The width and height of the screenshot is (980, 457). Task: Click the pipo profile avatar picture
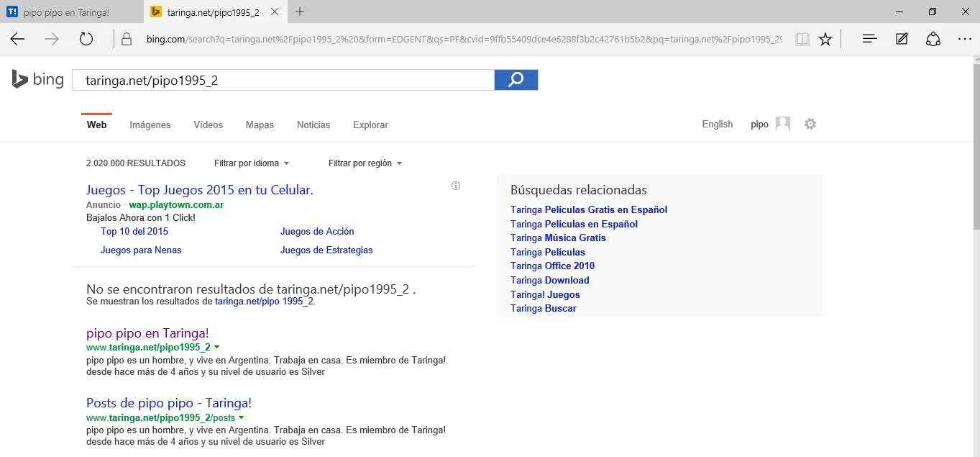click(783, 124)
